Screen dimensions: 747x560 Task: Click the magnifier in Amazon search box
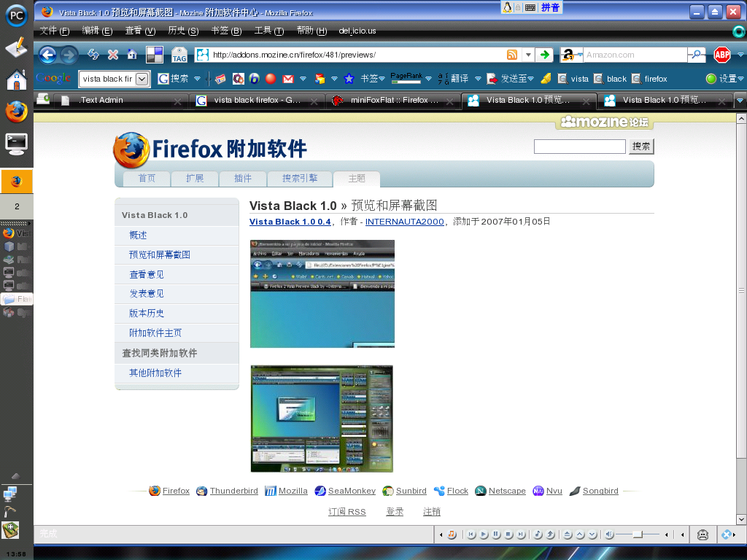click(x=697, y=55)
